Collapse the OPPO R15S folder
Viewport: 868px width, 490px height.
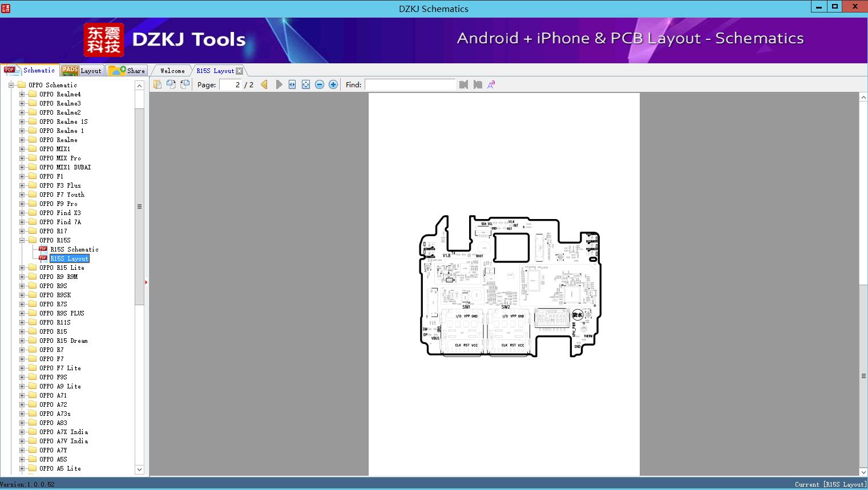pos(22,240)
